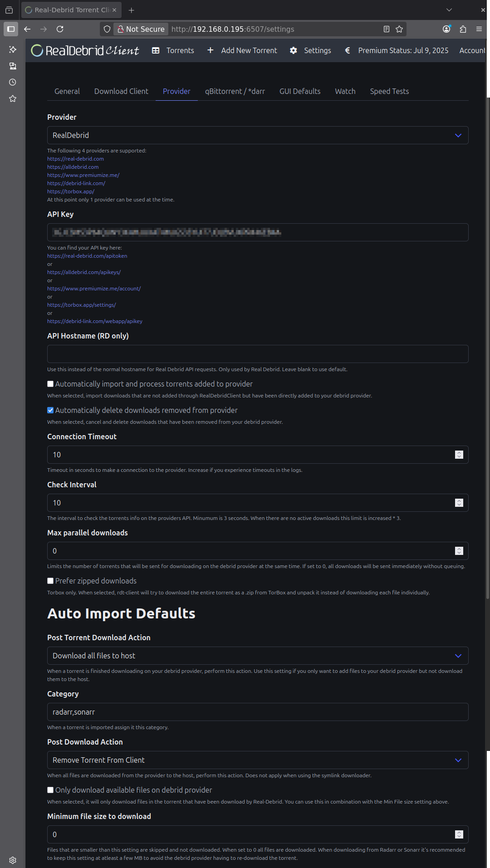Open the real-debrid.com/apitoken link
The image size is (490, 868).
[87, 256]
